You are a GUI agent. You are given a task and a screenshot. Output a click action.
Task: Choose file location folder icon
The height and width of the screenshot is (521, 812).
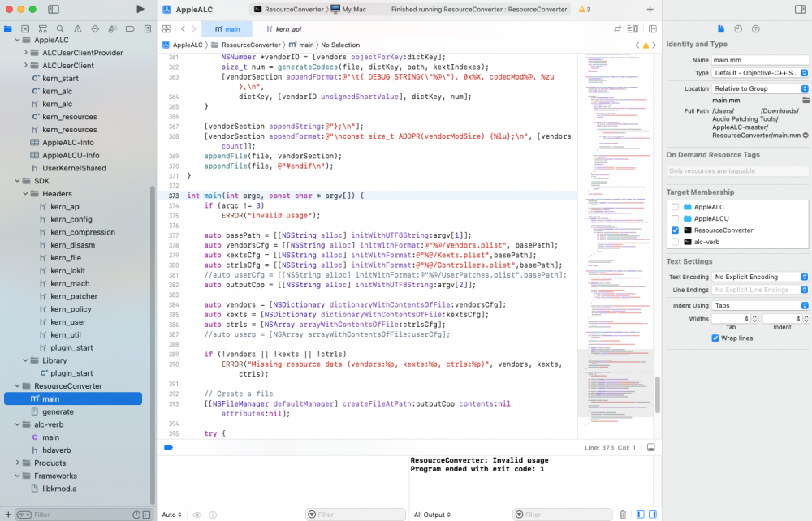point(806,101)
